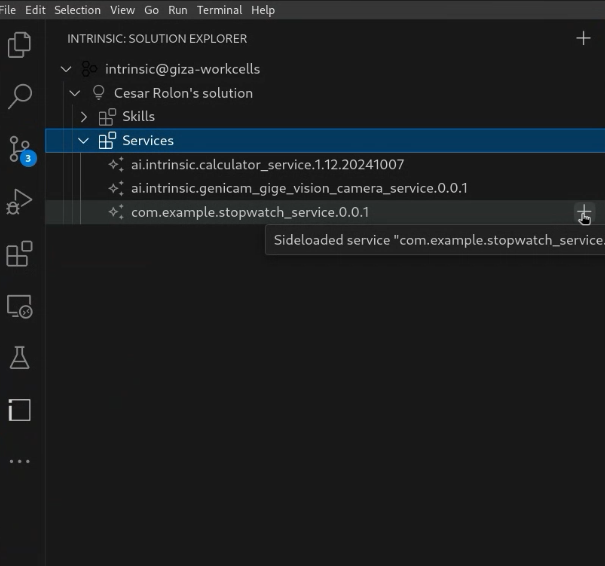Open Run and Debug view

pyautogui.click(x=19, y=201)
